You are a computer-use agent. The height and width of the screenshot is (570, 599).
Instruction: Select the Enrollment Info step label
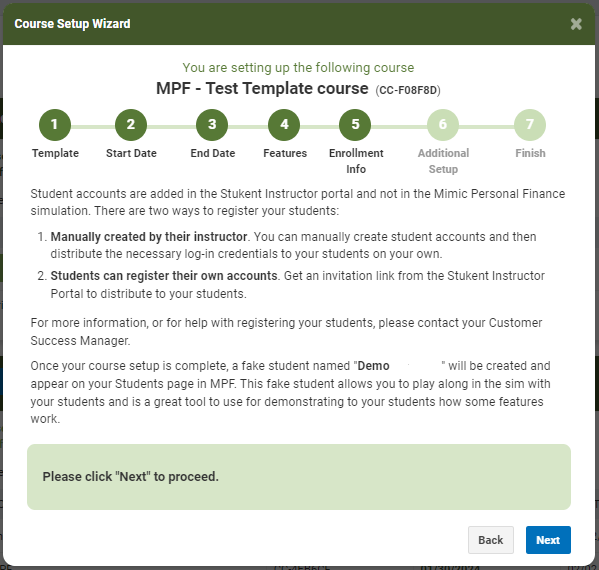[x=356, y=161]
